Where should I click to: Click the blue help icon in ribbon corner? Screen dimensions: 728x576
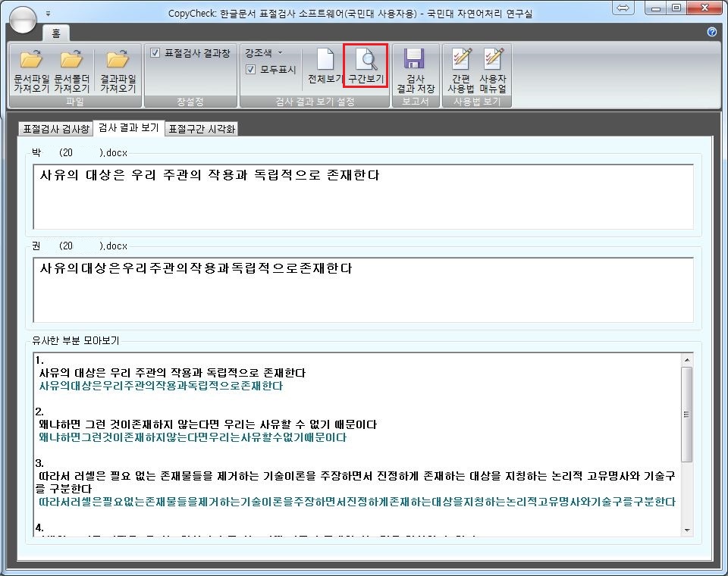pyautogui.click(x=711, y=32)
